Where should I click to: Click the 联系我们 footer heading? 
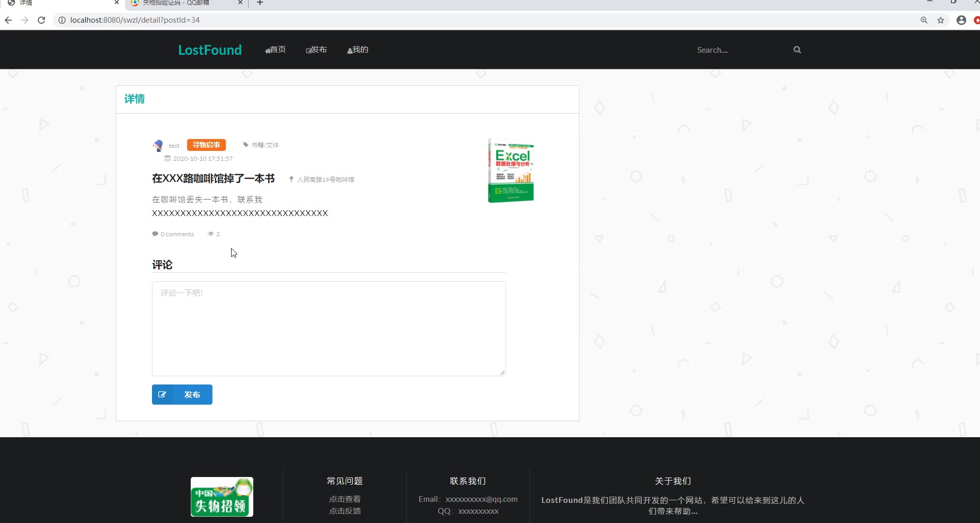[x=468, y=481]
